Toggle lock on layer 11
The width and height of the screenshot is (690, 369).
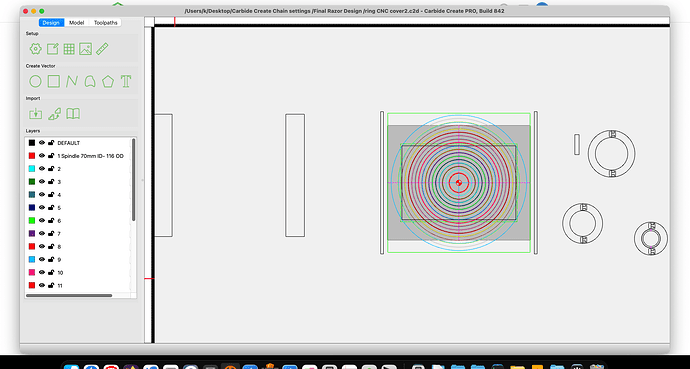click(51, 285)
